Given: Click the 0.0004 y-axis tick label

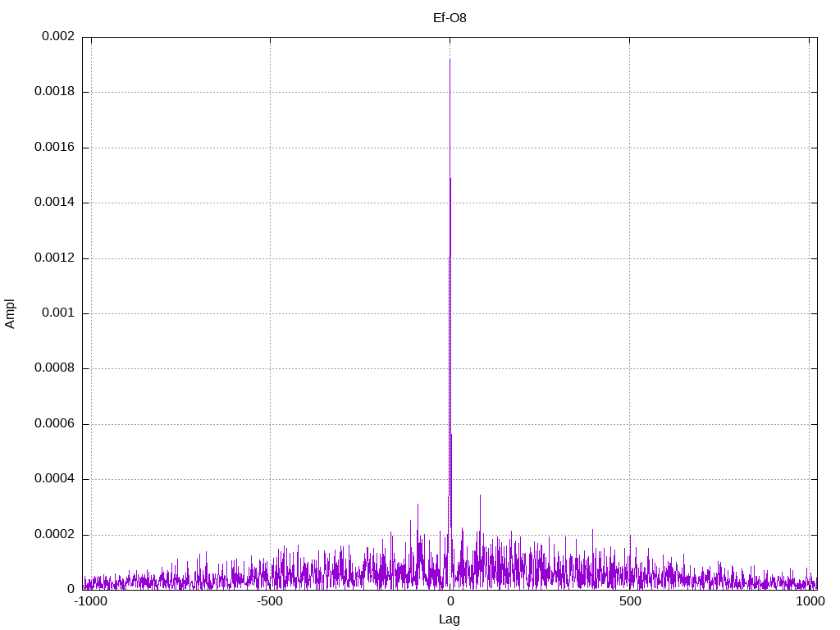Looking at the screenshot, I should click(54, 479).
